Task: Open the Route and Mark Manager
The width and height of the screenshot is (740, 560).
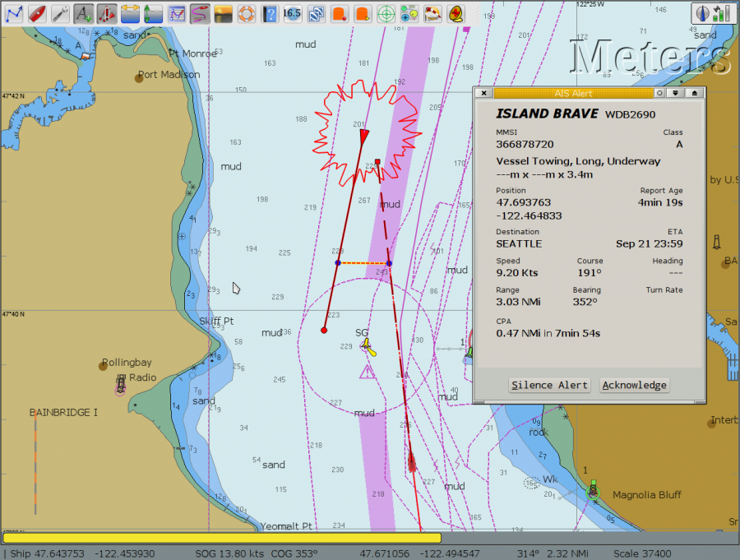Action: (x=177, y=13)
